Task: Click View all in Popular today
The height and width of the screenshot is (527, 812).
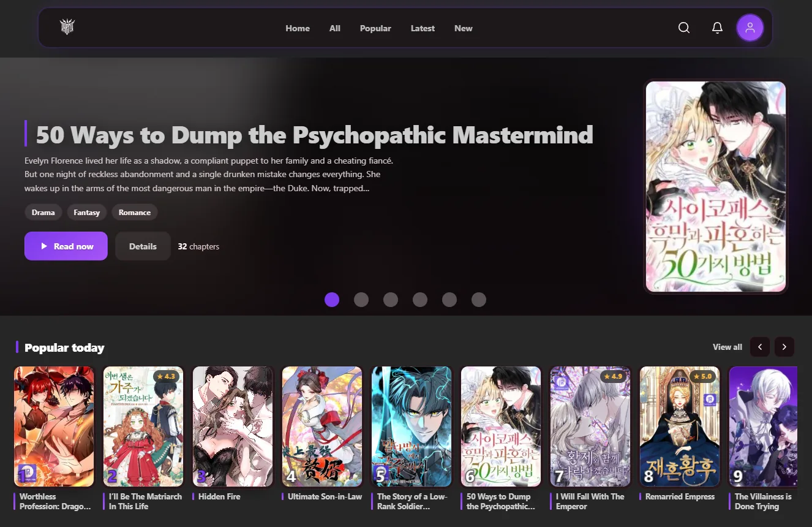Action: (727, 347)
